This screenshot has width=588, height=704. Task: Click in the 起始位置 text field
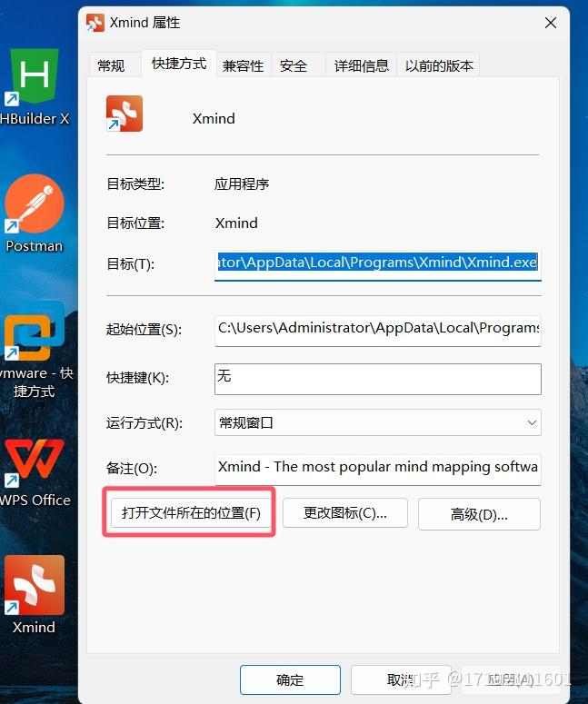point(378,331)
